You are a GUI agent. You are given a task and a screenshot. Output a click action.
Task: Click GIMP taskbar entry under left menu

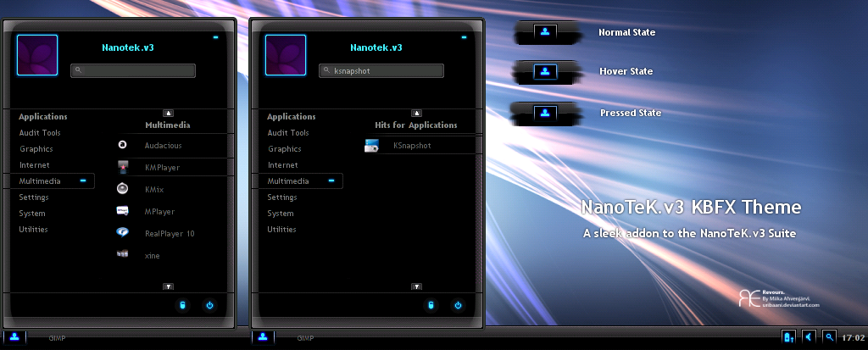57,338
